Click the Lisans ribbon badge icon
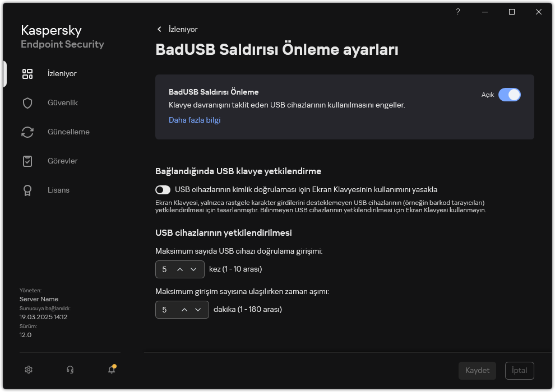 click(27, 190)
